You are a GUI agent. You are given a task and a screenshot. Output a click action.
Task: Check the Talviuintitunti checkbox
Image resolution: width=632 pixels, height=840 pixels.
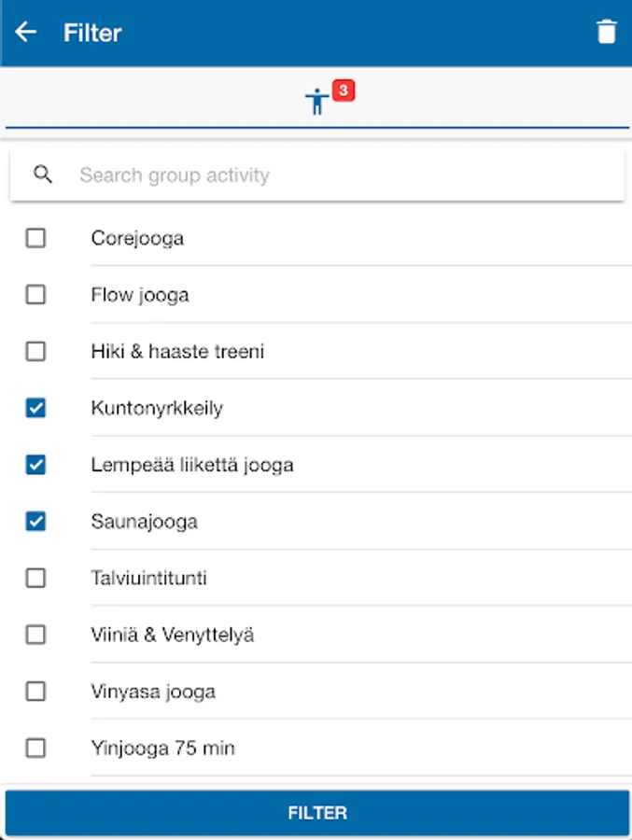tap(35, 579)
